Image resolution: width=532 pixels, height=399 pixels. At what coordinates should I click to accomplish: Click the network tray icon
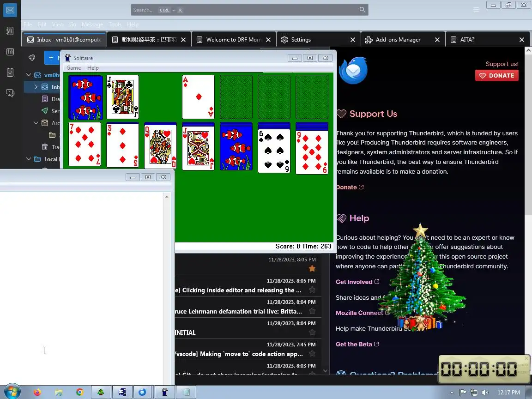(474, 392)
